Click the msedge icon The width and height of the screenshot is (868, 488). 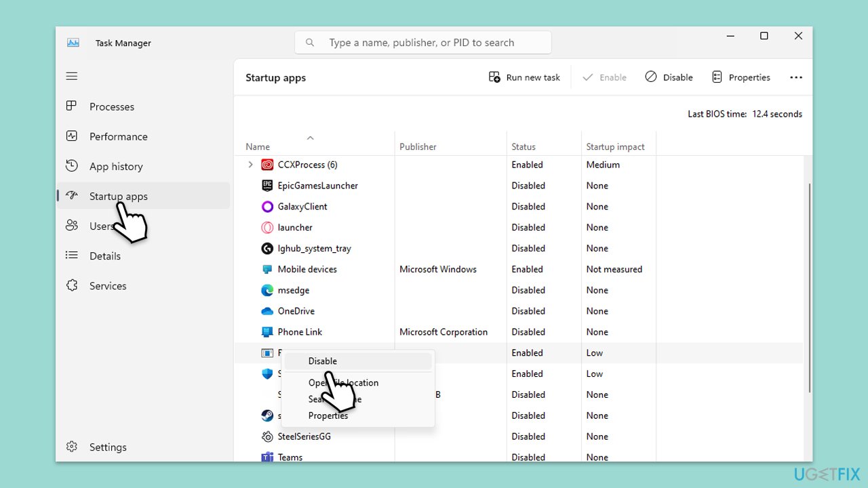point(267,290)
